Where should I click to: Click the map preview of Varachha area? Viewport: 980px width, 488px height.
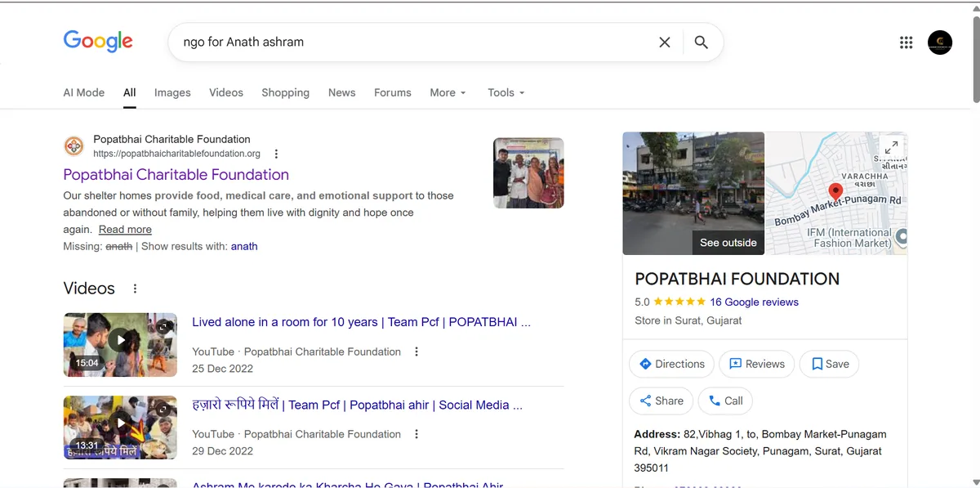click(835, 193)
